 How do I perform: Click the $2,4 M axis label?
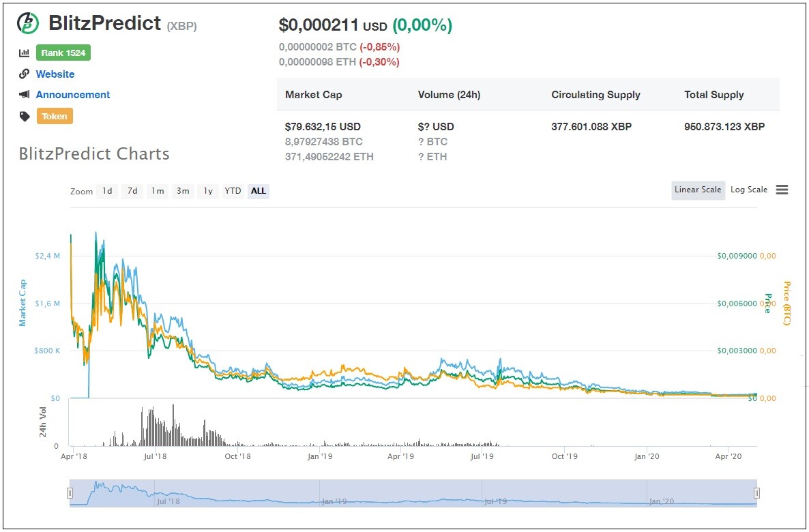(x=48, y=256)
